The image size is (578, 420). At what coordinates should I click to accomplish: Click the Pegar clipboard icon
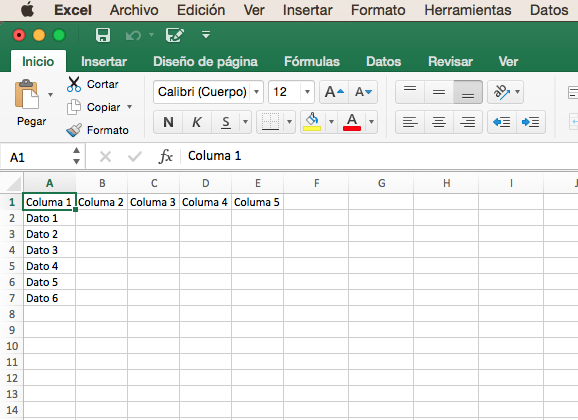click(27, 94)
